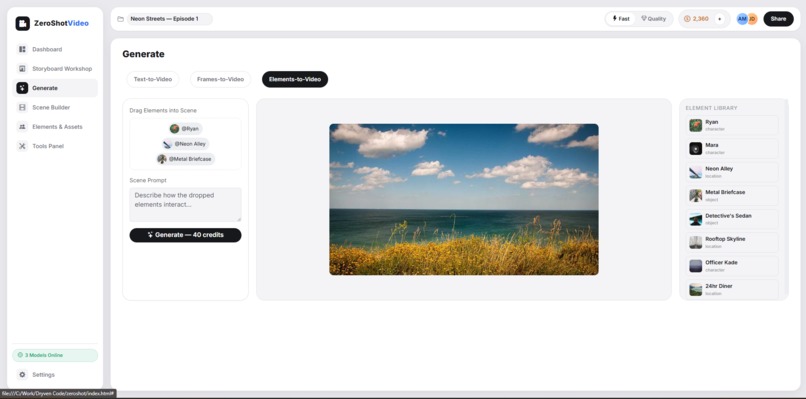
Task: Switch to the Frames-to-Video tab
Action: coord(221,79)
